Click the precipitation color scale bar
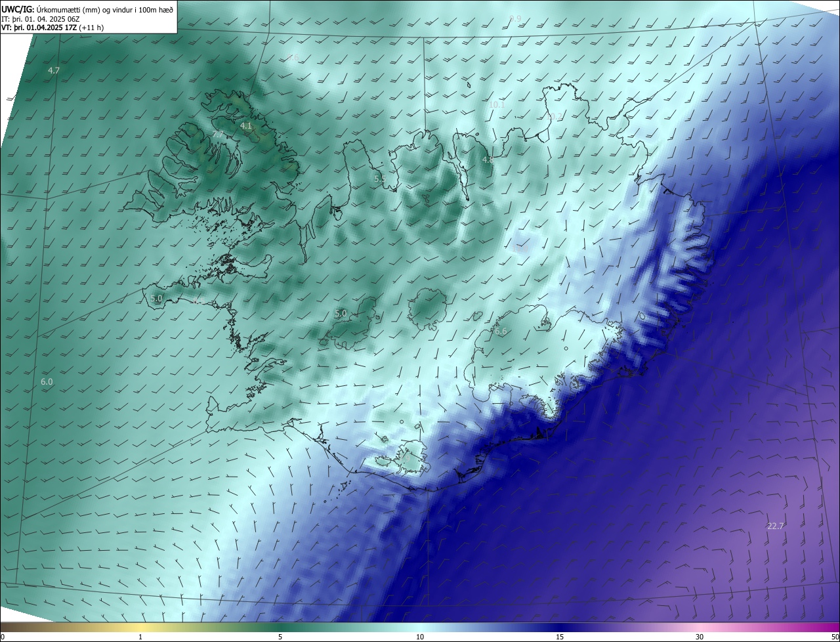840x642 pixels. [420, 627]
